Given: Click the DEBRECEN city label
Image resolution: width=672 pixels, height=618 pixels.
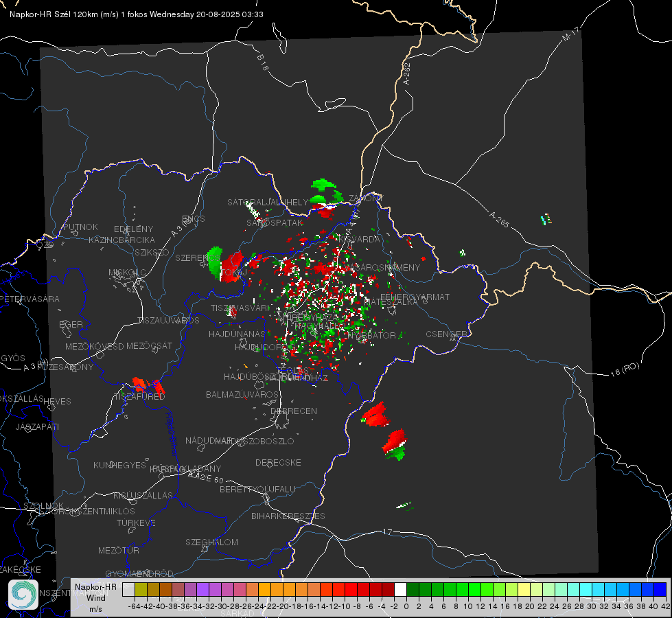Looking at the screenshot, I should (x=294, y=411).
